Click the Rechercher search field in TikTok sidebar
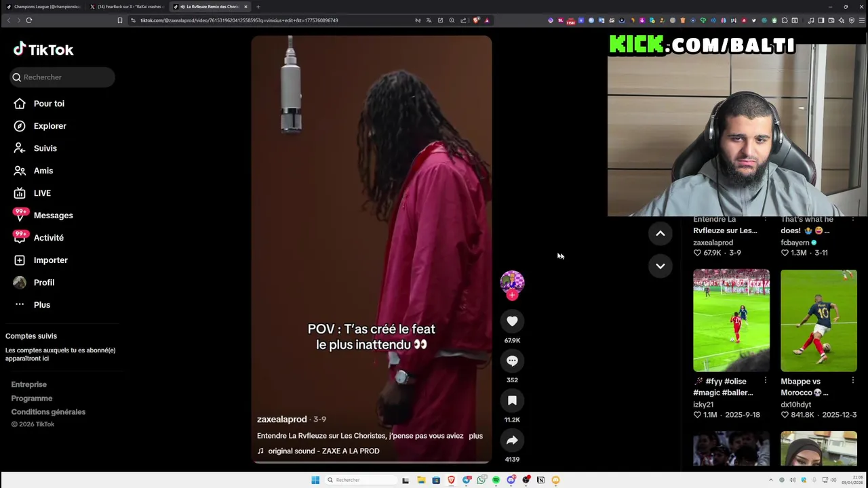 point(62,77)
